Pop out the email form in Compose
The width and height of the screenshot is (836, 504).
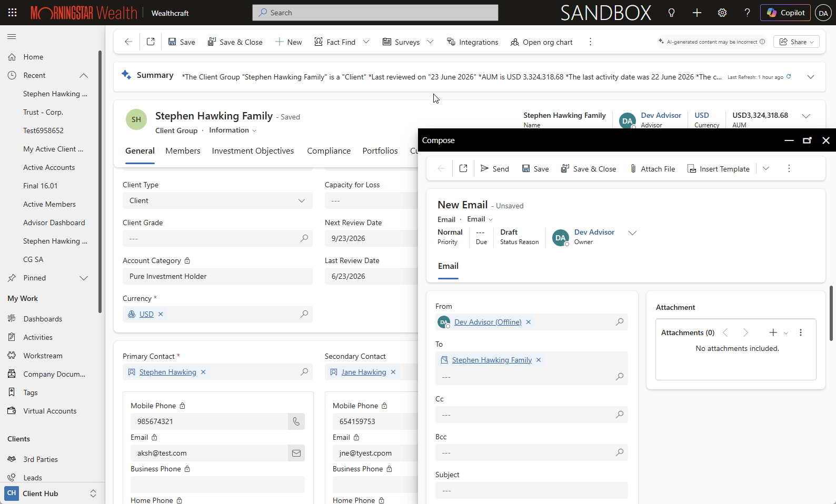[x=463, y=168]
